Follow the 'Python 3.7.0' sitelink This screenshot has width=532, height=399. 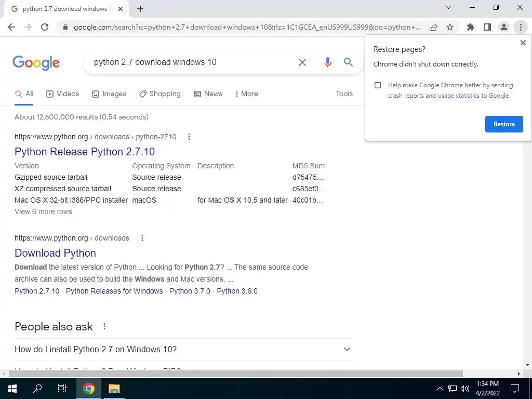(x=190, y=291)
